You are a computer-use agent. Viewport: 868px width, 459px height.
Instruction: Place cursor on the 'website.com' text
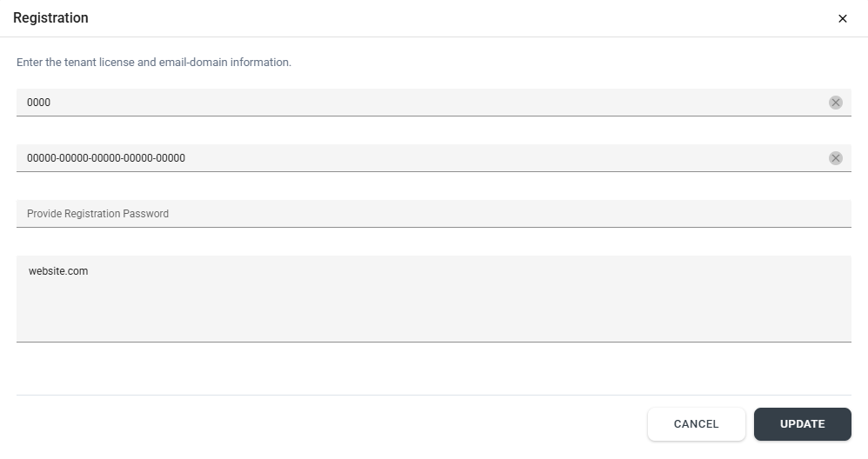point(58,271)
